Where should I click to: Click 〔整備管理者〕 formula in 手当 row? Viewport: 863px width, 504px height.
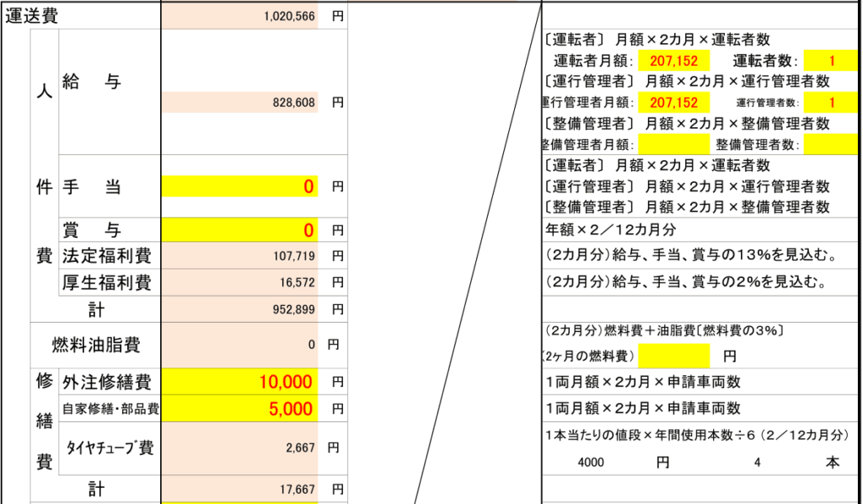pyautogui.click(x=687, y=207)
